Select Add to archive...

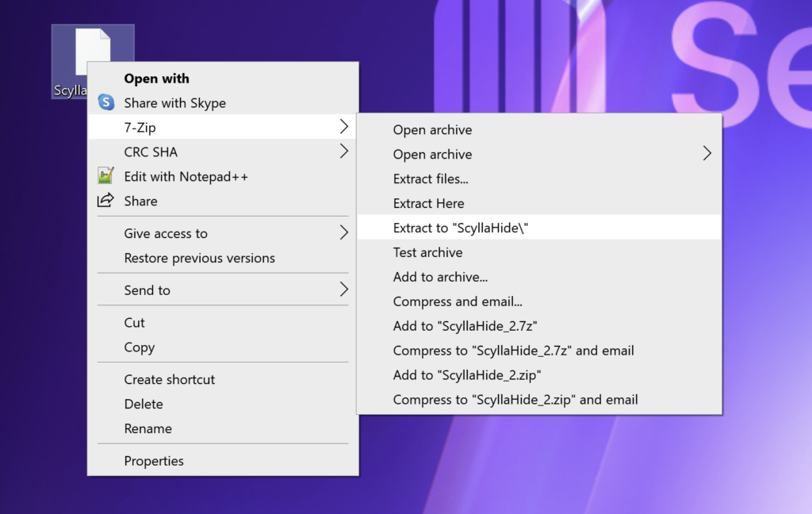[440, 277]
